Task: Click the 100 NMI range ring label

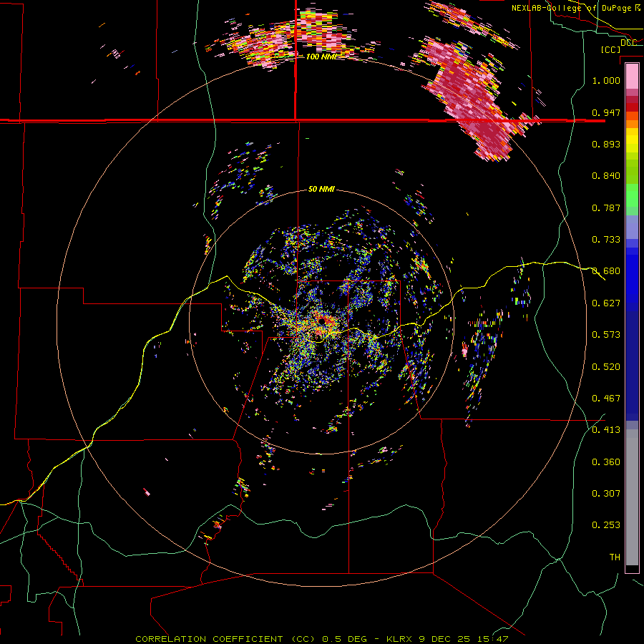Action: [x=321, y=57]
